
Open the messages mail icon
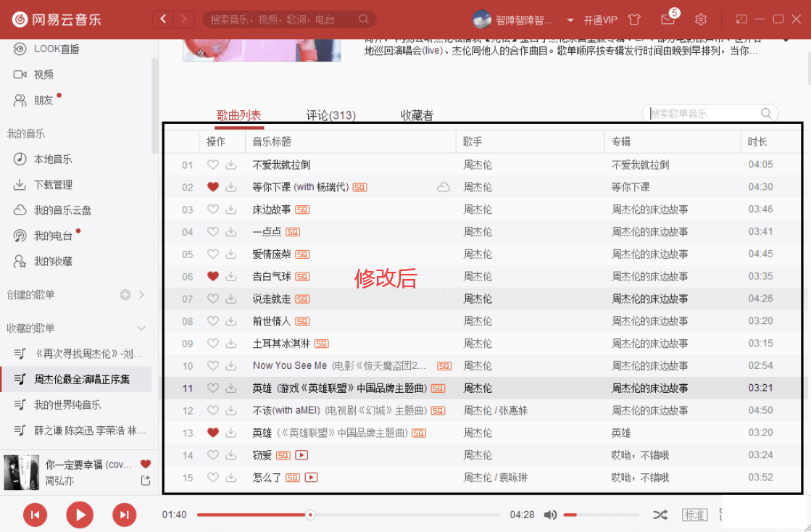pyautogui.click(x=667, y=20)
